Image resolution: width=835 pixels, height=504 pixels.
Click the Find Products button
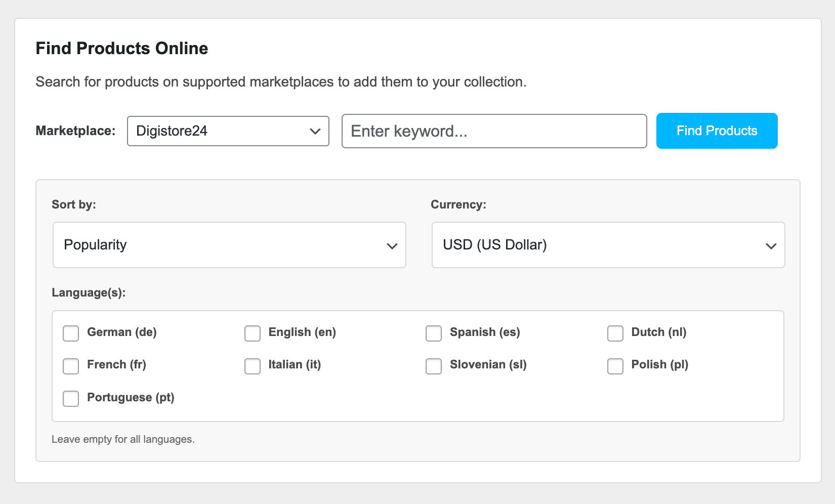[x=717, y=131]
